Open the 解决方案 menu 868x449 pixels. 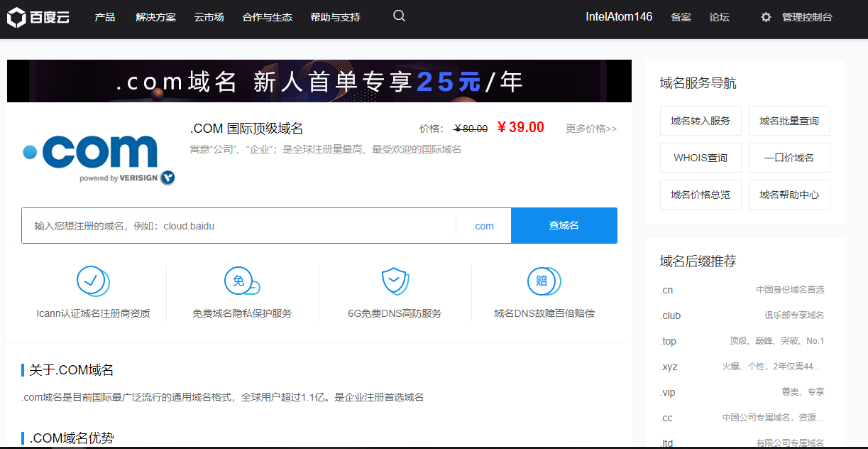155,17
